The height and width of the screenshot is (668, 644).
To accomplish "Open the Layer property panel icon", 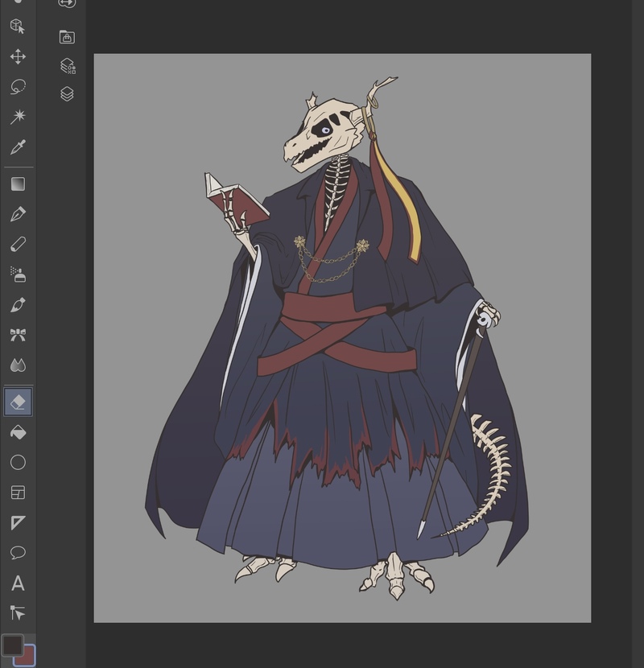I will pyautogui.click(x=68, y=66).
